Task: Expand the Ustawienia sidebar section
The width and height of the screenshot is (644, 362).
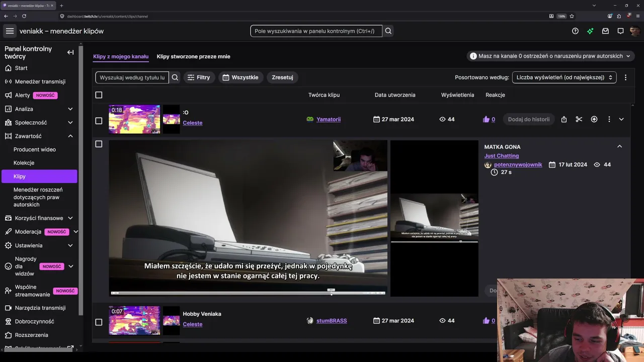Action: coord(70,245)
